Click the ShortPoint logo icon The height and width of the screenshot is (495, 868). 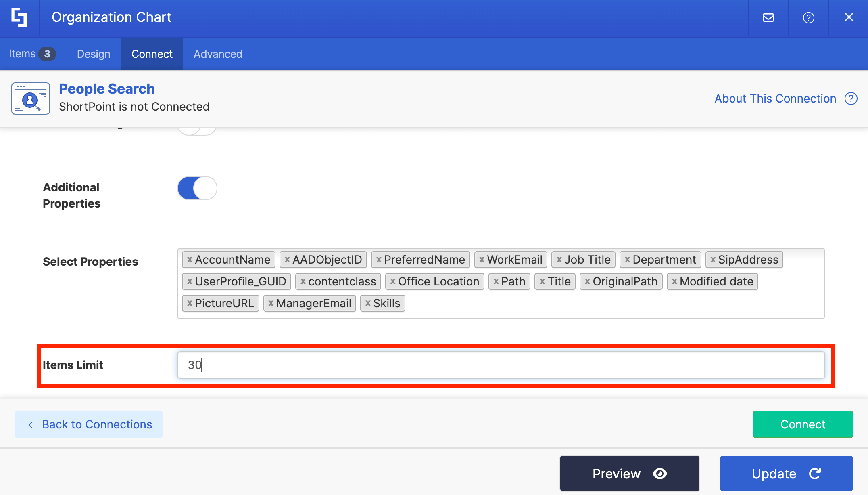pos(19,17)
